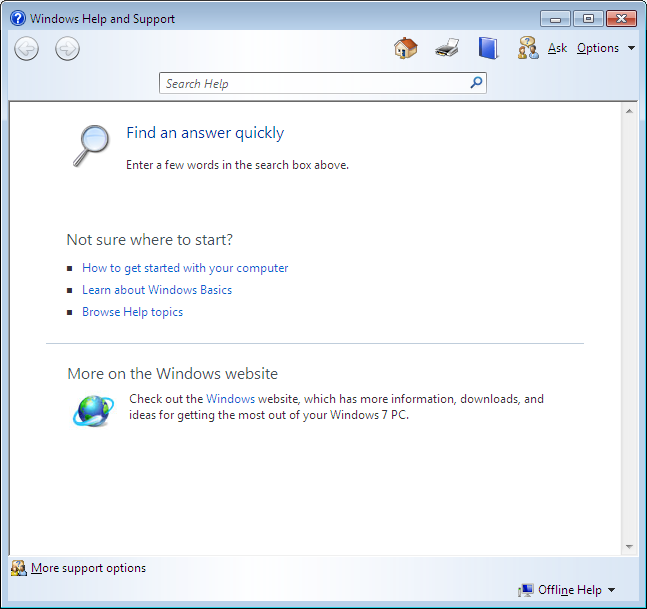Open the Offline Help menu label
The image size is (647, 609).
570,590
